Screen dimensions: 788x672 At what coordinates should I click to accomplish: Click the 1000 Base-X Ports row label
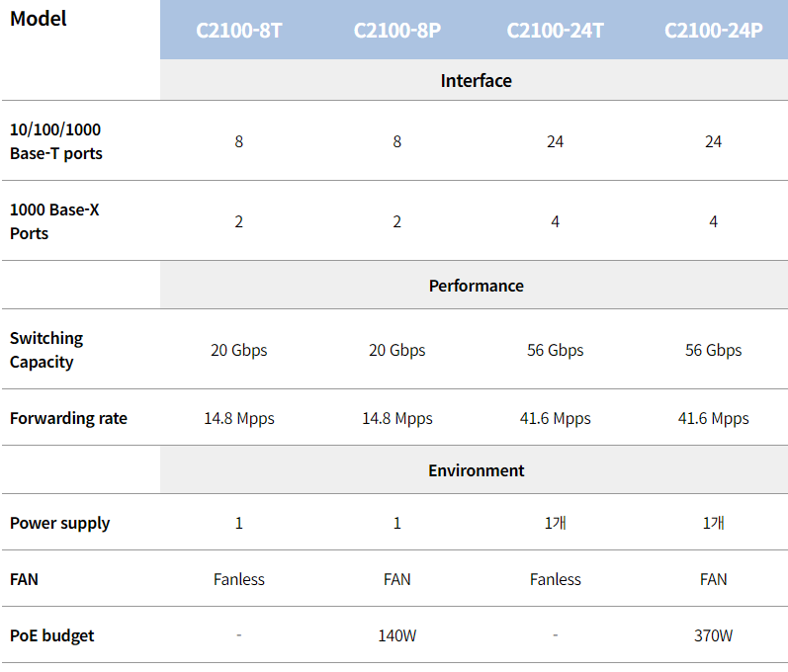pos(54,221)
